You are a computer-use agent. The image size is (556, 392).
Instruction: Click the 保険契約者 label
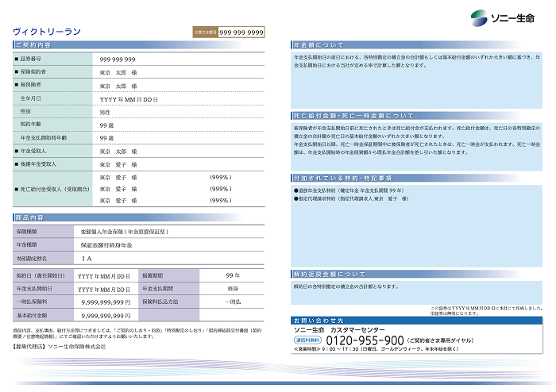tap(33, 71)
